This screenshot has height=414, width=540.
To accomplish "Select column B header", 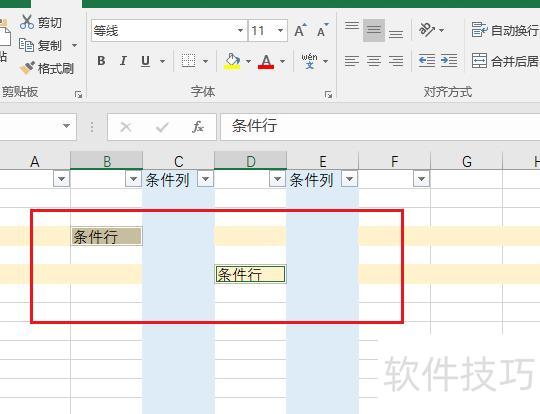I will [x=107, y=161].
